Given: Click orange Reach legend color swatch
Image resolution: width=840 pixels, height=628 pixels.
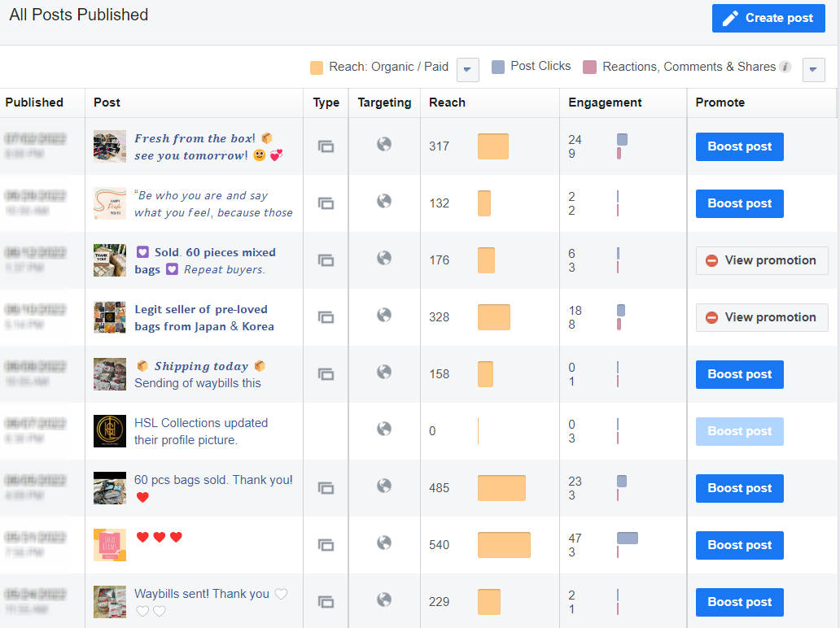Looking at the screenshot, I should (317, 68).
